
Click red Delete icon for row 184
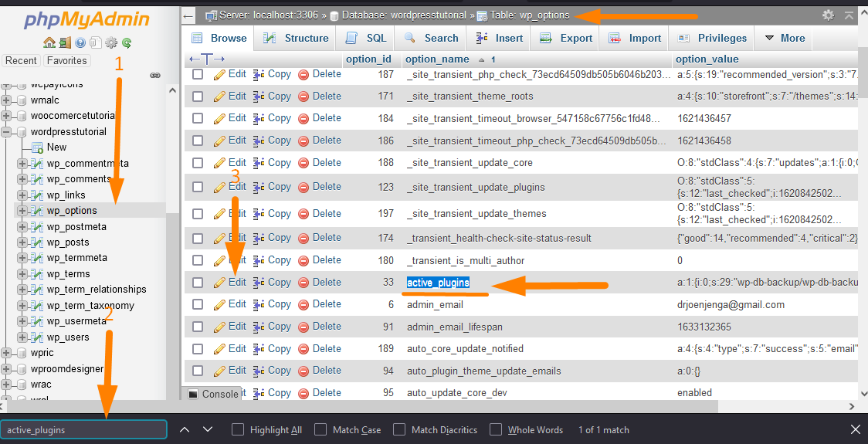(303, 118)
